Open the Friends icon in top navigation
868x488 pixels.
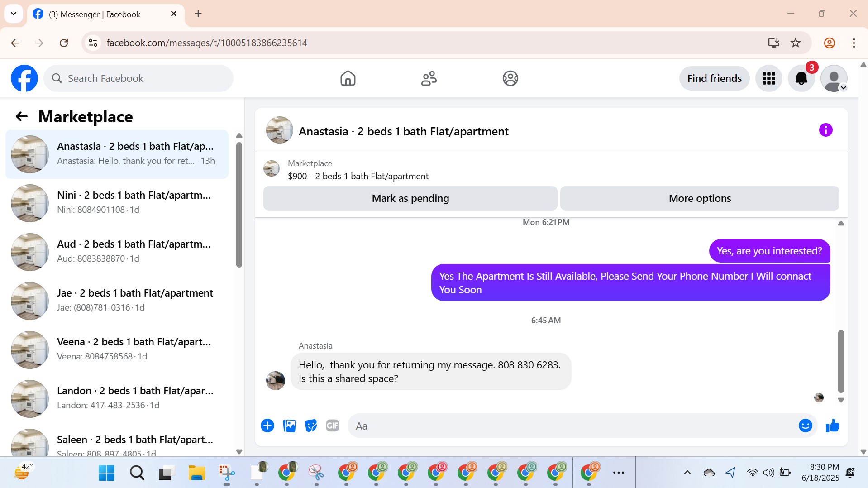pyautogui.click(x=429, y=78)
